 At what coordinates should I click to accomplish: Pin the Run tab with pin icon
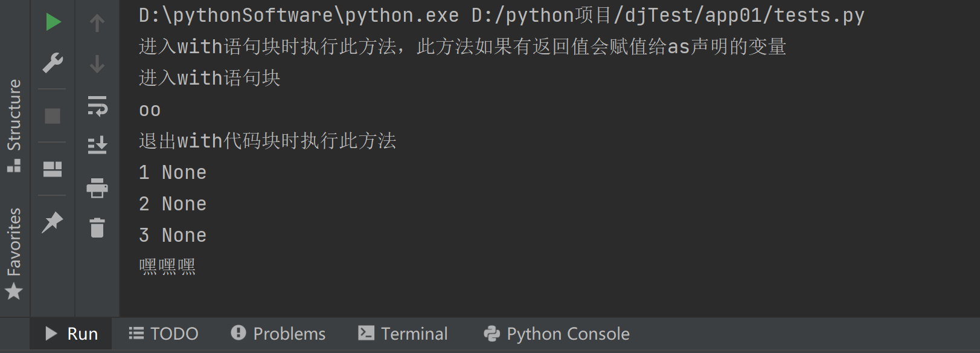click(x=53, y=222)
